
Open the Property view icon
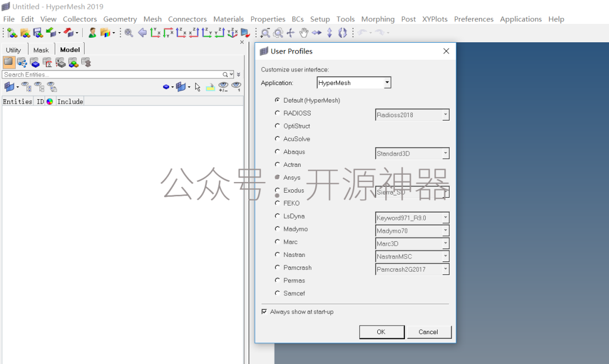pos(60,63)
